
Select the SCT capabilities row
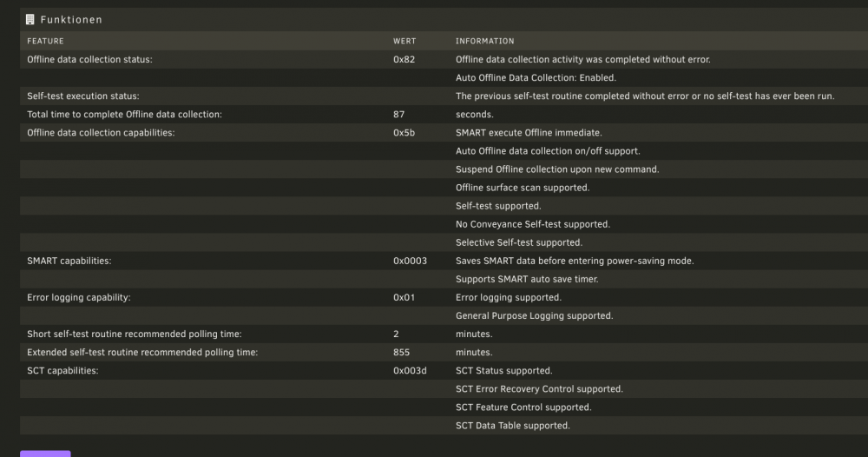[444, 370]
